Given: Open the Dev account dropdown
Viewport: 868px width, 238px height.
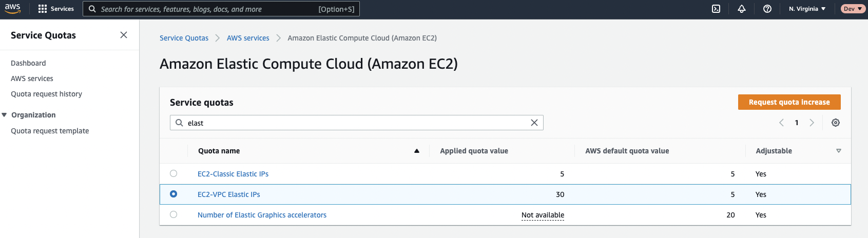Looking at the screenshot, I should tap(853, 9).
